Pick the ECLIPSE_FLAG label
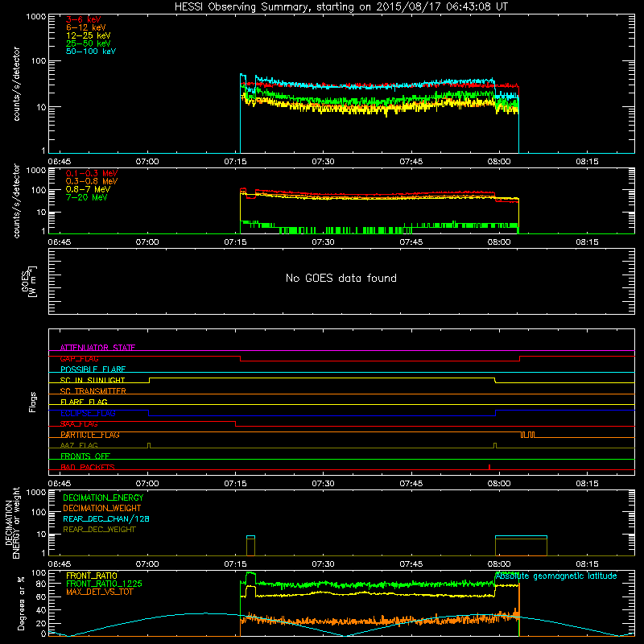The height and width of the screenshot is (644, 644). [88, 413]
